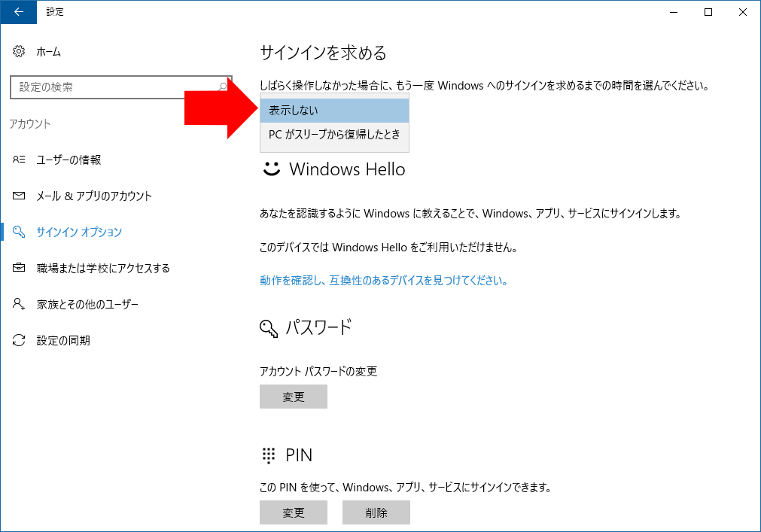Click 変更 button under PIN
Image resolution: width=761 pixels, height=532 pixels.
tap(294, 512)
